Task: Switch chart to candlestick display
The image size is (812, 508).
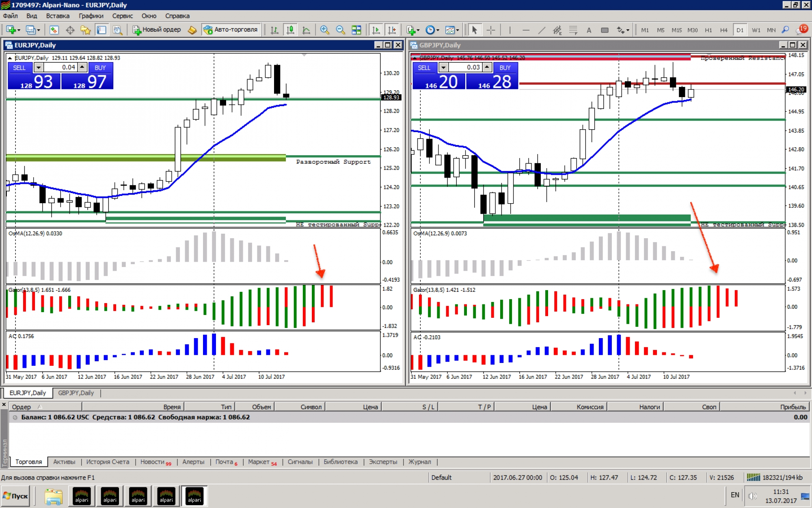Action: coord(290,30)
